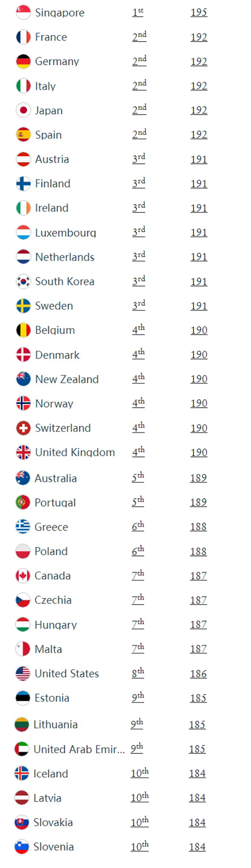Select the United Kingdom country name
This screenshot has width=251, height=868.
coord(75,452)
